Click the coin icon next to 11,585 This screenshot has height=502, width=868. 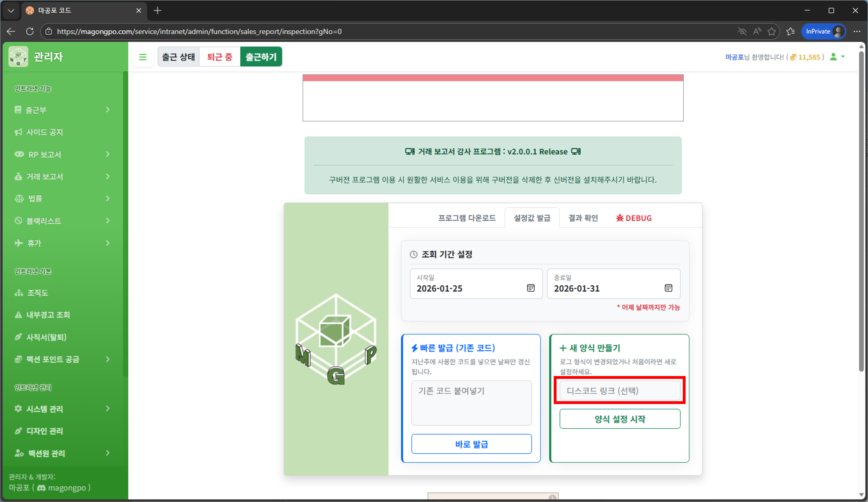(x=793, y=57)
